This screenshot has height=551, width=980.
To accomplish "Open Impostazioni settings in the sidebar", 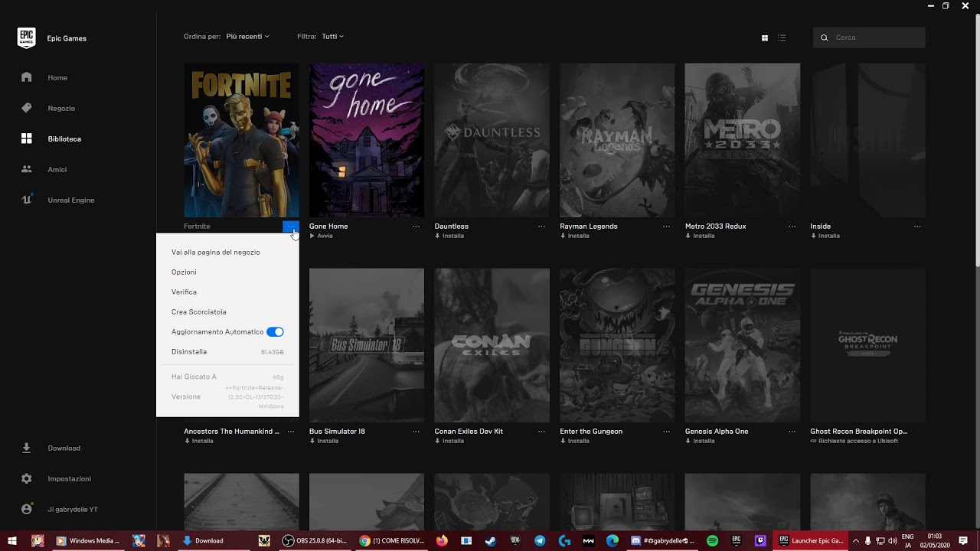I will click(x=69, y=478).
